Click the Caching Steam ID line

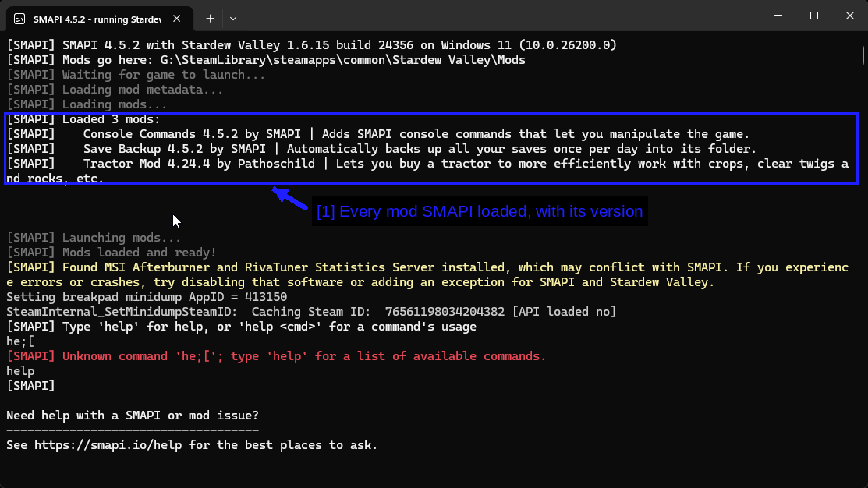tap(311, 312)
